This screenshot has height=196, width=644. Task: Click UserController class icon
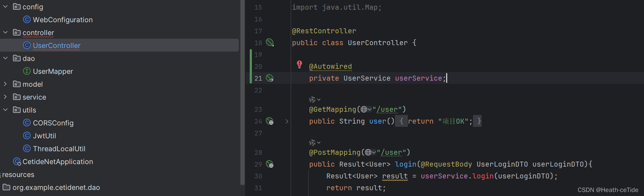27,45
